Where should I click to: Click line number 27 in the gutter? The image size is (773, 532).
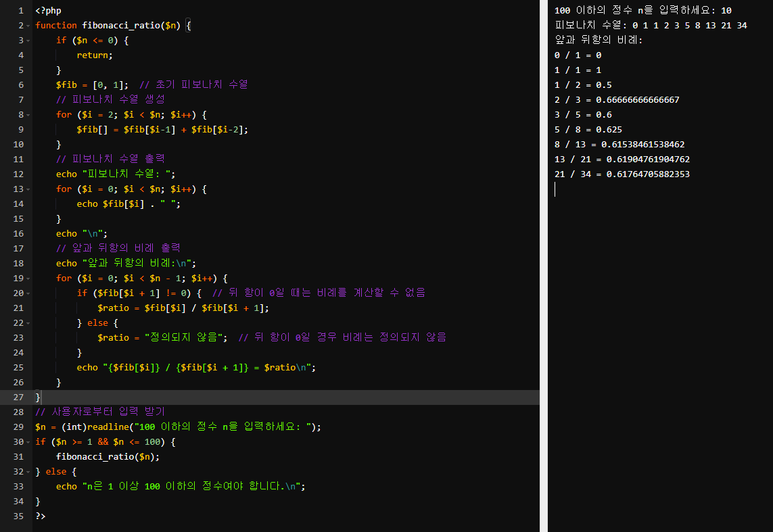[x=18, y=397]
